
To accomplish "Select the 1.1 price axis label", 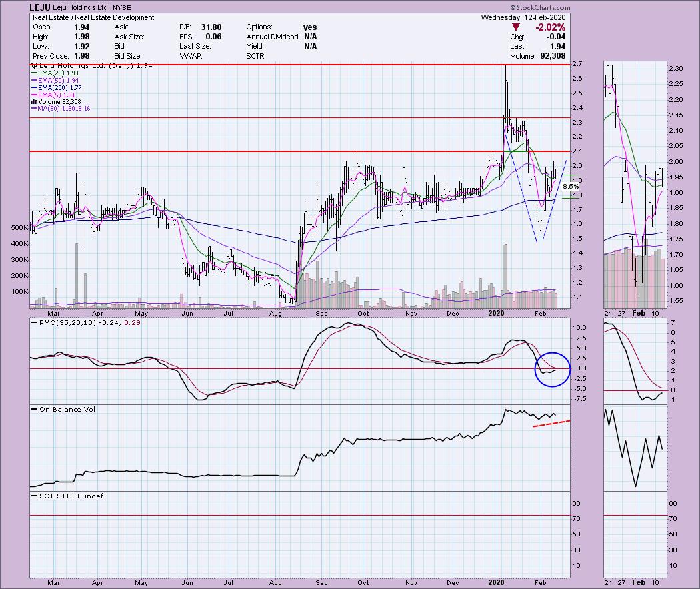I will (x=577, y=297).
